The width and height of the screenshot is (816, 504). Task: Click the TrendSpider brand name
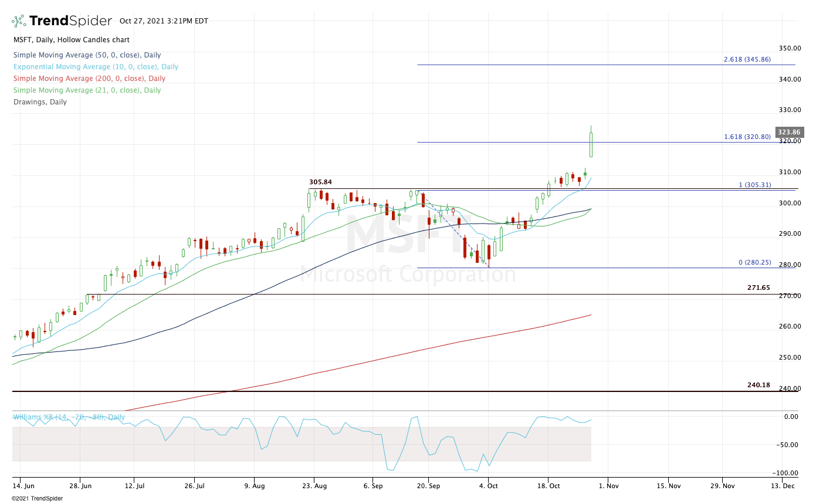tap(70, 21)
